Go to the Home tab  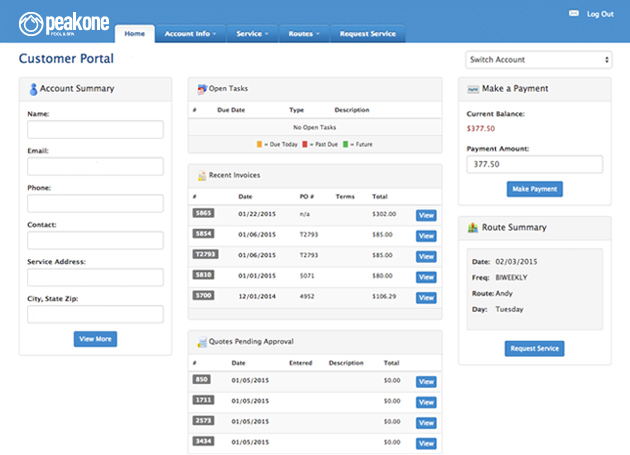coord(135,34)
